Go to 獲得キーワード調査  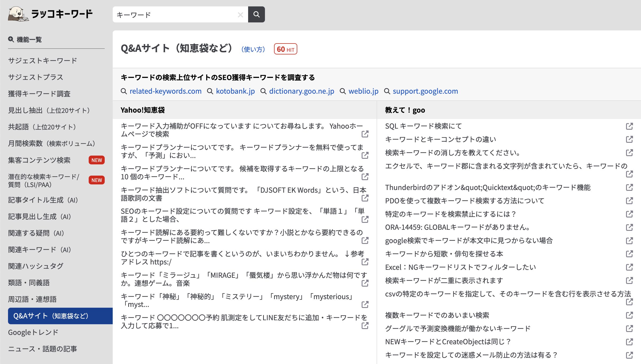(39, 94)
